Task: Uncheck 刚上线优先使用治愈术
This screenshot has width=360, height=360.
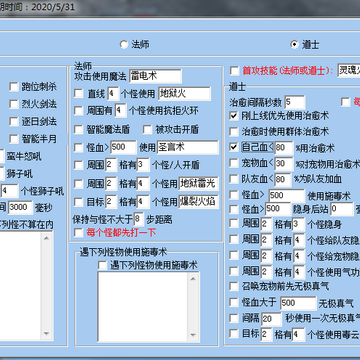Action: (x=234, y=116)
